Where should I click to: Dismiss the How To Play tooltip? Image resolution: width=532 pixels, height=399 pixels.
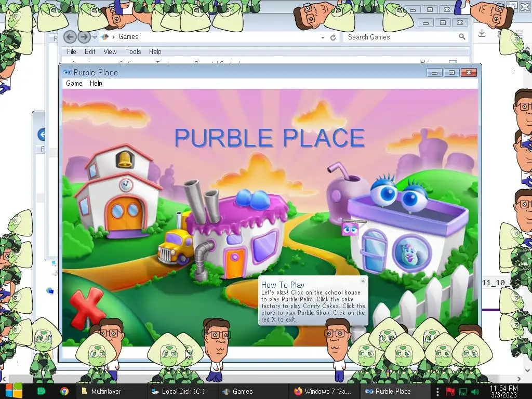point(363,281)
